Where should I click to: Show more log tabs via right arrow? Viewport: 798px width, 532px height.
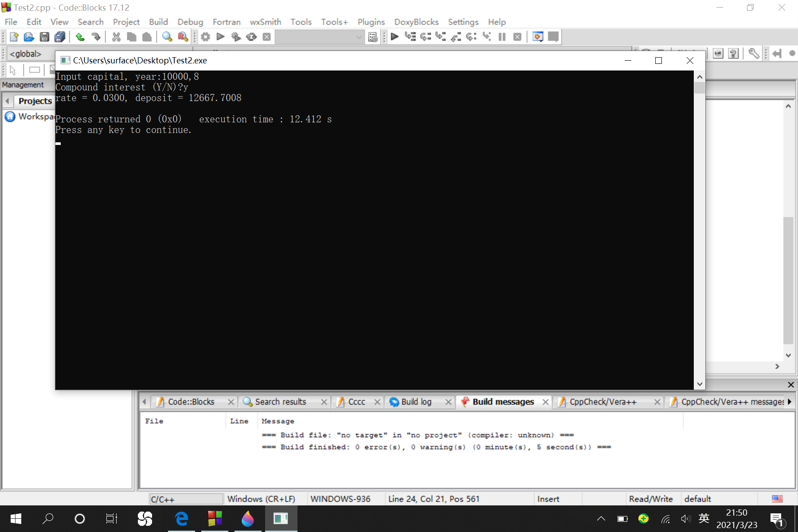pos(790,402)
